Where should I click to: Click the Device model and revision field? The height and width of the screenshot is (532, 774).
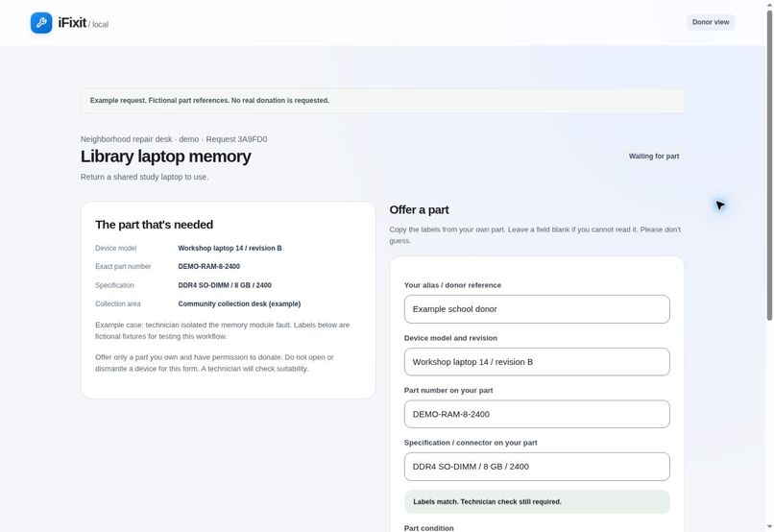click(537, 362)
